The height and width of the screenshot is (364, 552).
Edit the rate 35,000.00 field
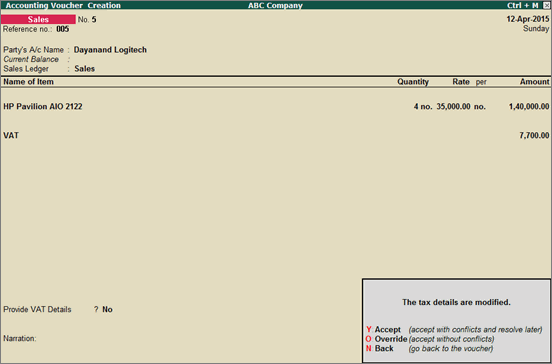pos(453,106)
